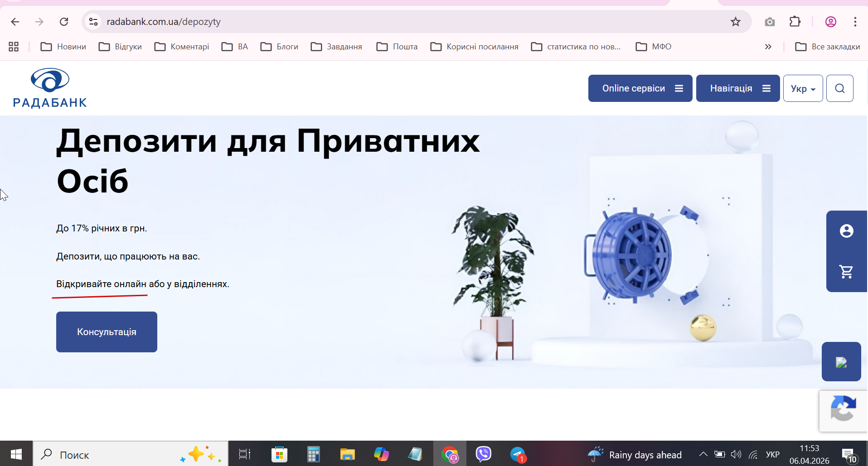The image size is (868, 466).
Task: Open Task View on the taskbar
Action: click(245, 454)
